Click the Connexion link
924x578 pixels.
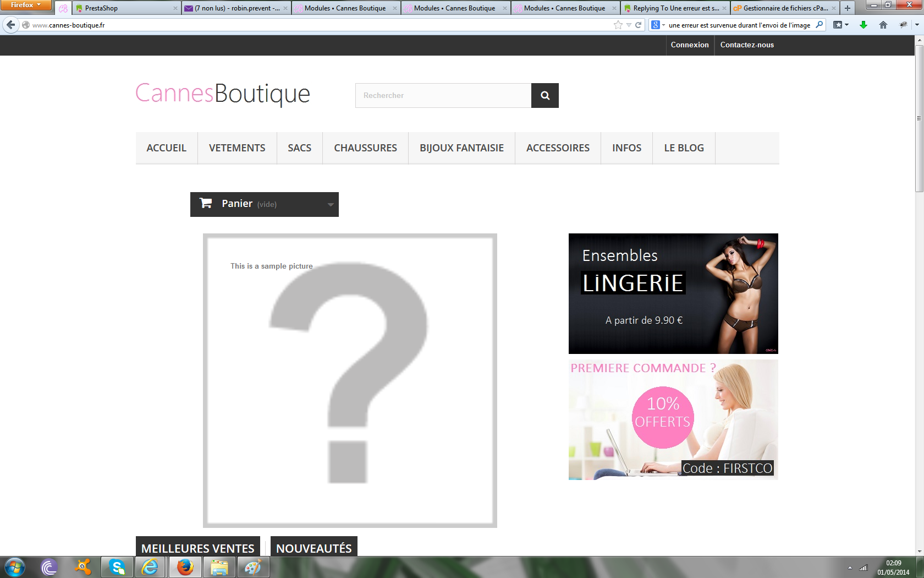click(x=690, y=45)
